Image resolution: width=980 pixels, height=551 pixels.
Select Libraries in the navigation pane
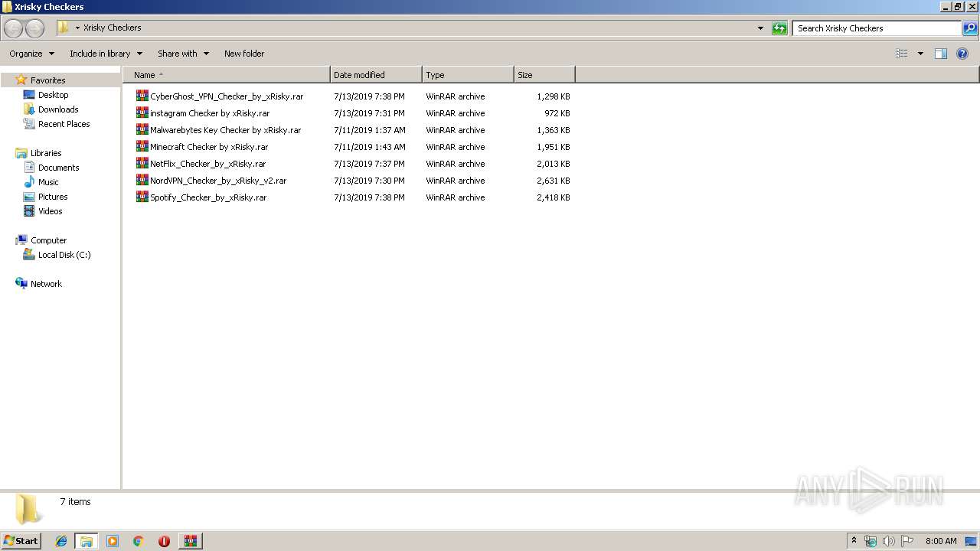46,153
